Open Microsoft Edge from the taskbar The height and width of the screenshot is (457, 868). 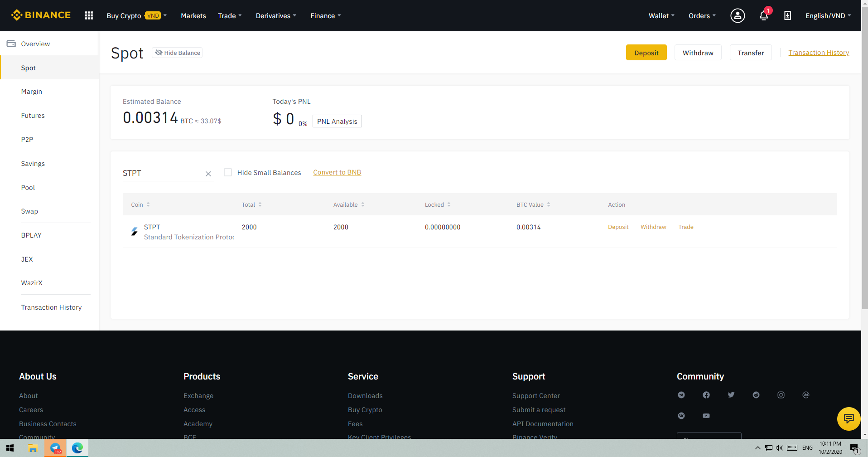click(x=77, y=448)
